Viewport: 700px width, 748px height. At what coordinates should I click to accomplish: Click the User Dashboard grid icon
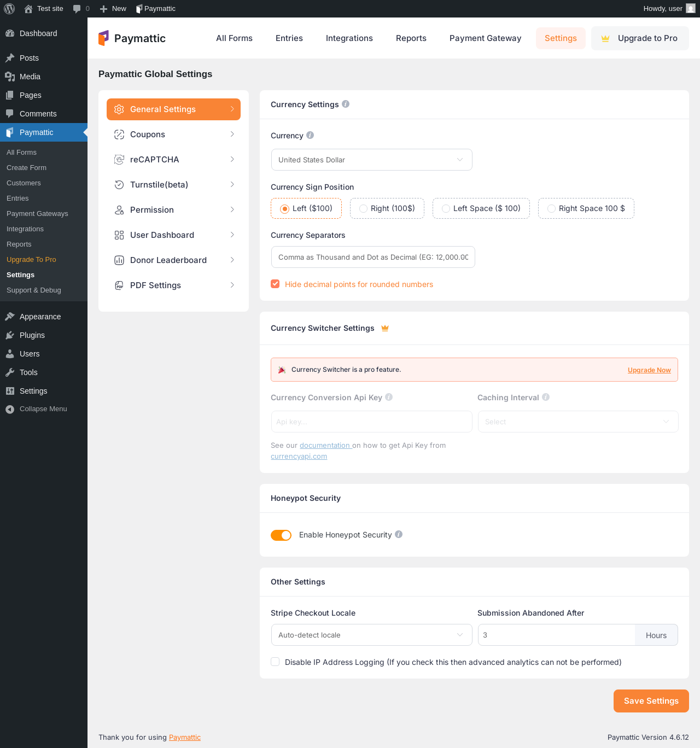click(x=119, y=235)
